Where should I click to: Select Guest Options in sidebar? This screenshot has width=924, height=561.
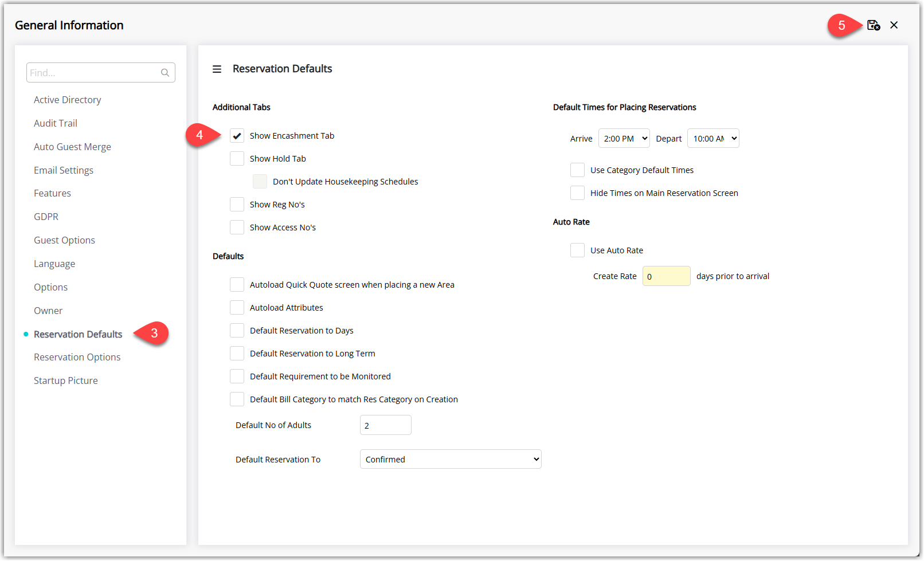click(65, 240)
